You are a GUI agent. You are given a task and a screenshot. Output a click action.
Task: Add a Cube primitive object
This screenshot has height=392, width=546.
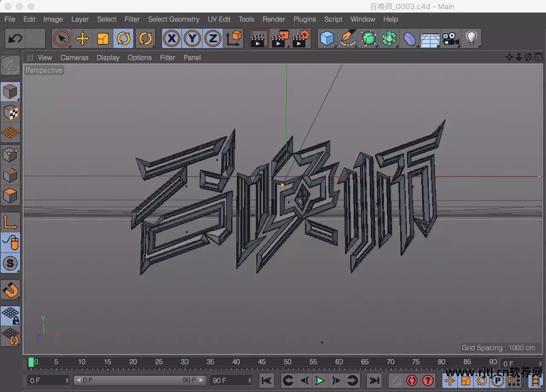[327, 39]
